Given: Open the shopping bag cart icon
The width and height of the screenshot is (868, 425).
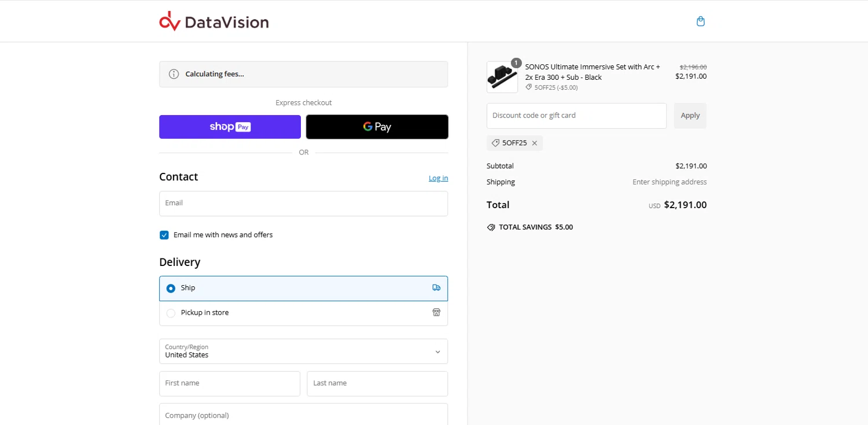Looking at the screenshot, I should 701,21.
